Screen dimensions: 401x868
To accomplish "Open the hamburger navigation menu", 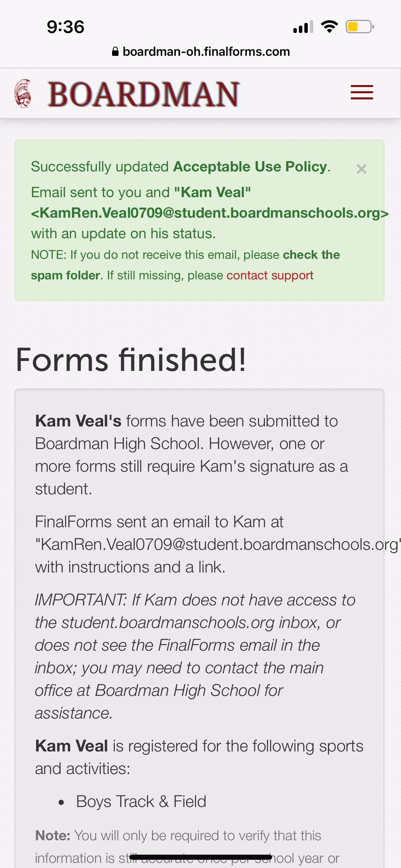I will [362, 93].
